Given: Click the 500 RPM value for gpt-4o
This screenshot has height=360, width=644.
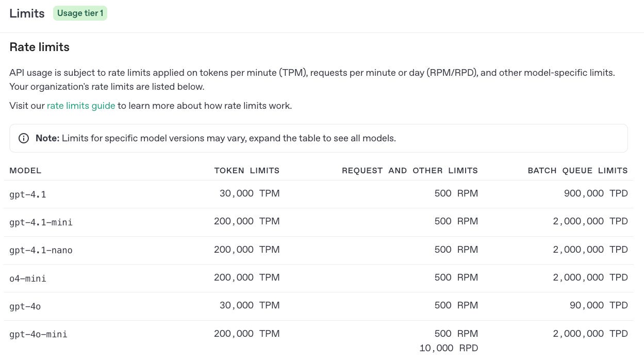Looking at the screenshot, I should tap(456, 305).
